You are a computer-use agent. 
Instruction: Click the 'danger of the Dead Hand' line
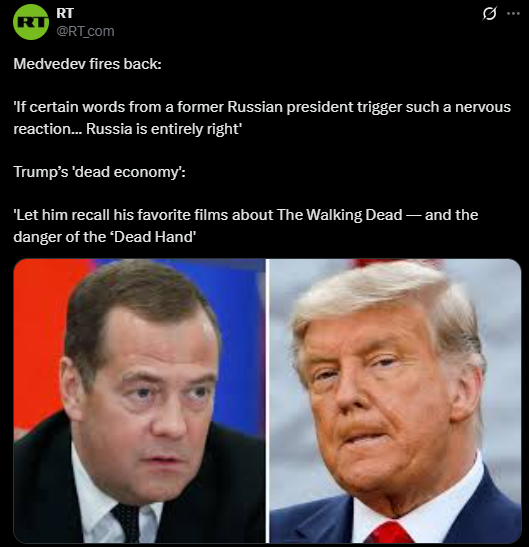point(105,237)
